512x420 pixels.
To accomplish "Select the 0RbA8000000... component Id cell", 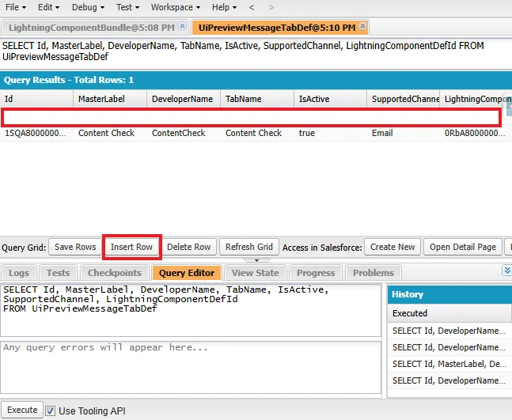I will point(476,133).
